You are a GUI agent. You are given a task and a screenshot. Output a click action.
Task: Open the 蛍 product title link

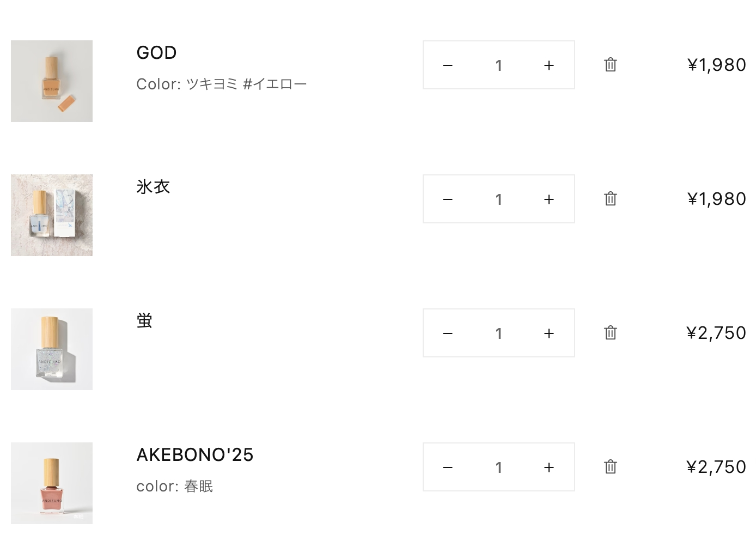point(144,321)
